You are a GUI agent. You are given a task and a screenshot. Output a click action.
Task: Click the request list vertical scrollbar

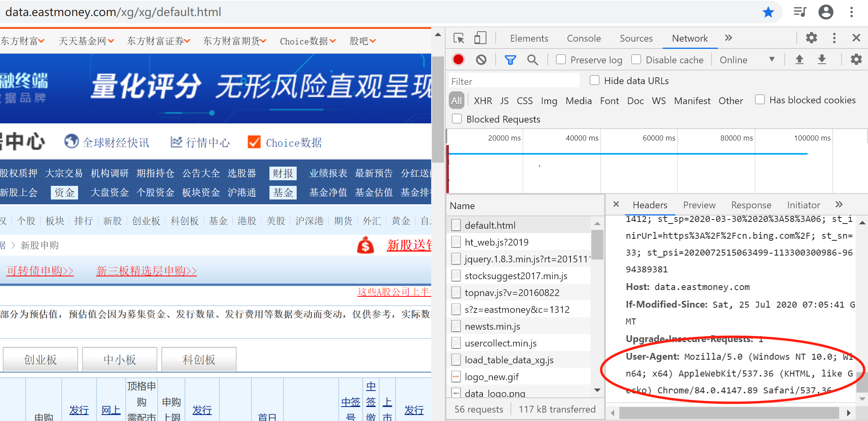point(597,244)
